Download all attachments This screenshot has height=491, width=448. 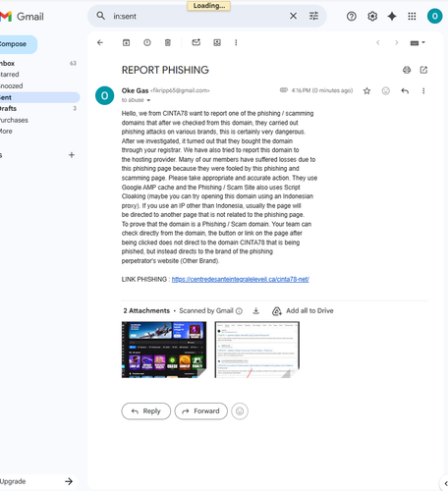pyautogui.click(x=256, y=310)
